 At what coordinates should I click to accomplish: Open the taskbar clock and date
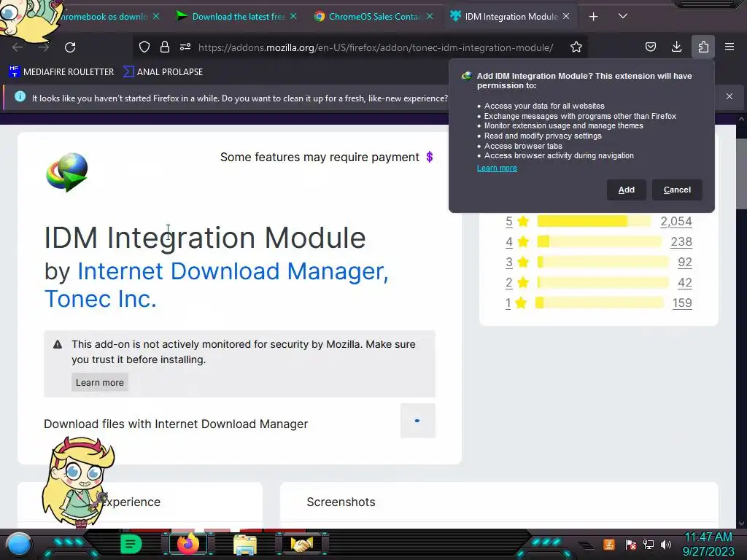coord(708,544)
